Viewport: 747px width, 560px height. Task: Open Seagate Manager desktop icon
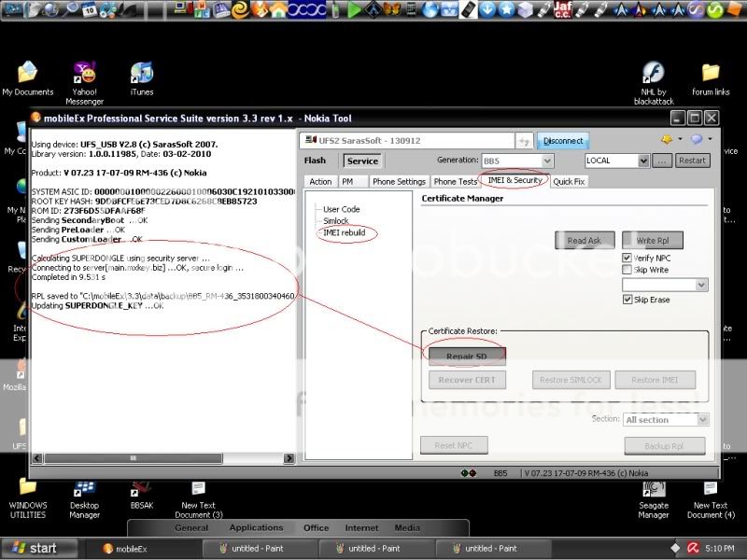click(x=654, y=500)
